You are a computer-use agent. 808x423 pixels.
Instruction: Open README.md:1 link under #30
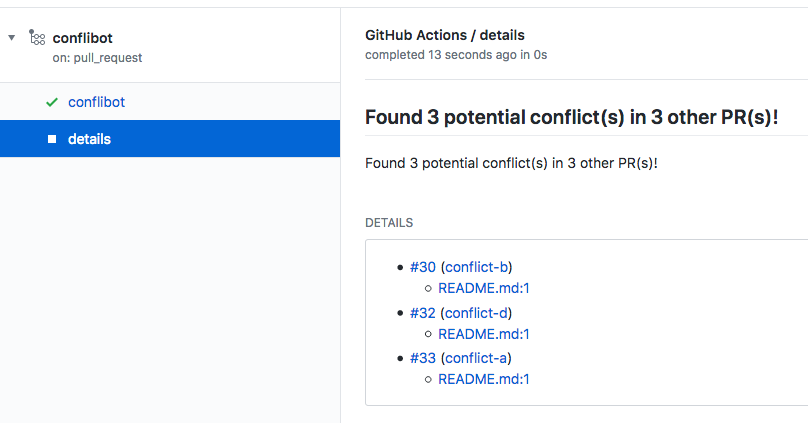[x=483, y=288]
